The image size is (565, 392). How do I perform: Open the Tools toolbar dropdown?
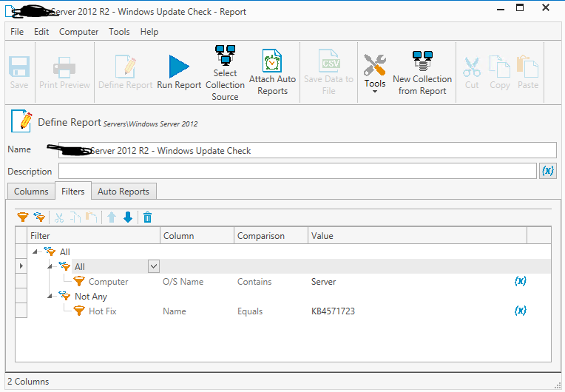[x=375, y=91]
